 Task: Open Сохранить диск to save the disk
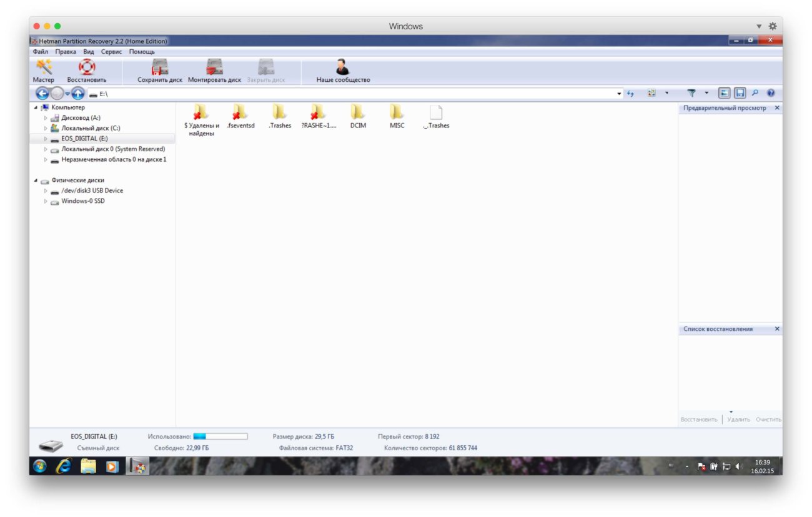pos(159,69)
